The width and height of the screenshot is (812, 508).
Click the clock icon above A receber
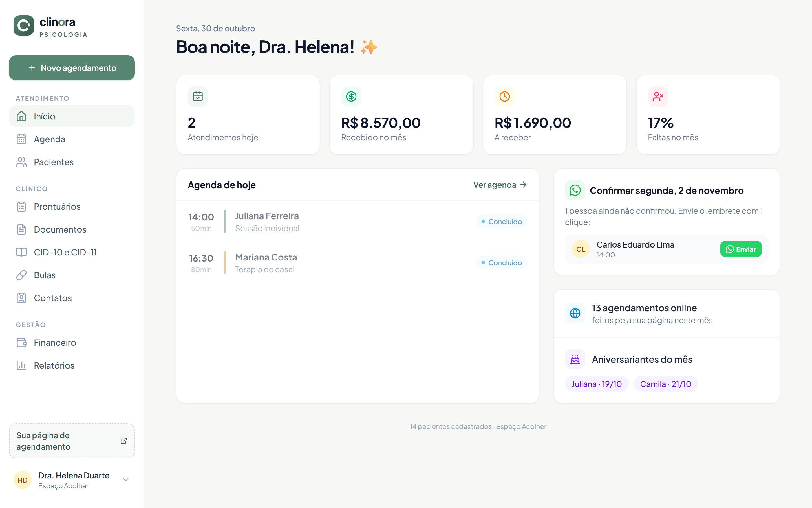pyautogui.click(x=504, y=97)
